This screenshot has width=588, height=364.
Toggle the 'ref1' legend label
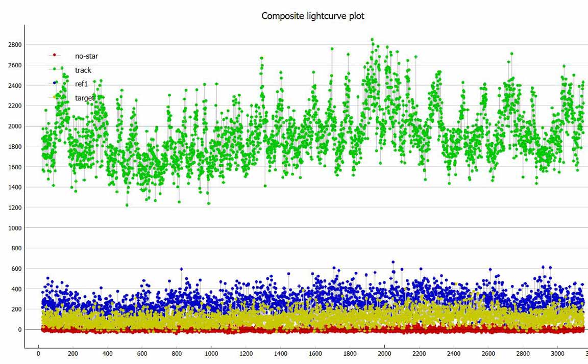[x=82, y=84]
